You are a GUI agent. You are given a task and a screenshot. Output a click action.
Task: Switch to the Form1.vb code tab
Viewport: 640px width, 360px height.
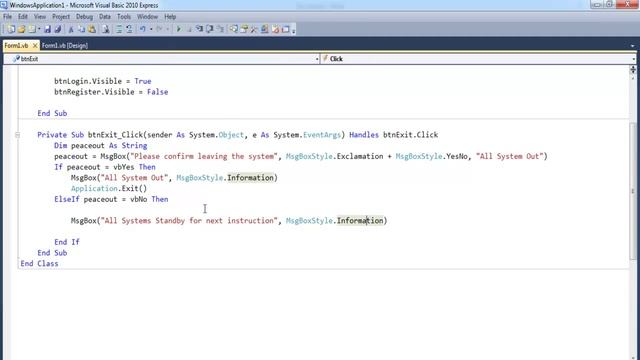(x=16, y=45)
